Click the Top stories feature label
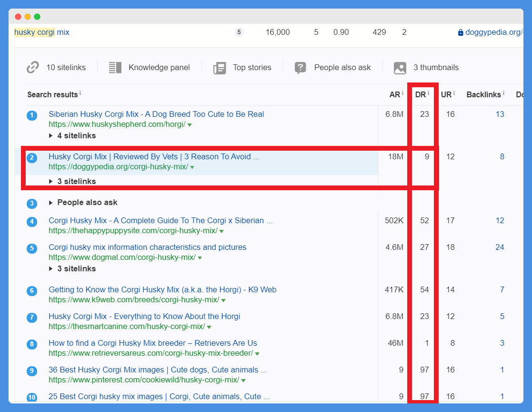 point(252,68)
